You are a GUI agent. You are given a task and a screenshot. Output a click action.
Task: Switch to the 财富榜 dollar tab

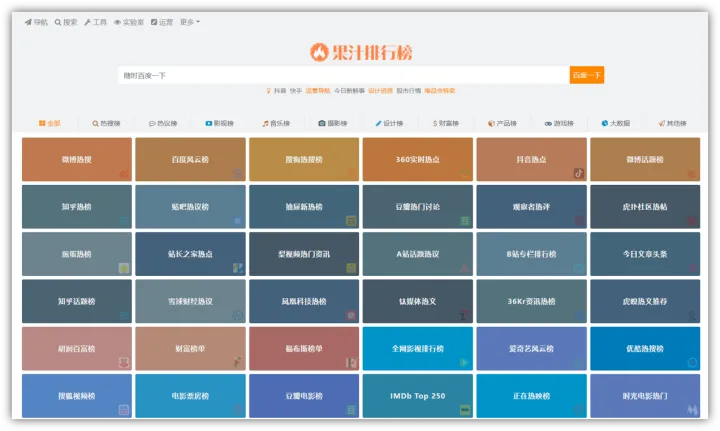coord(446,123)
